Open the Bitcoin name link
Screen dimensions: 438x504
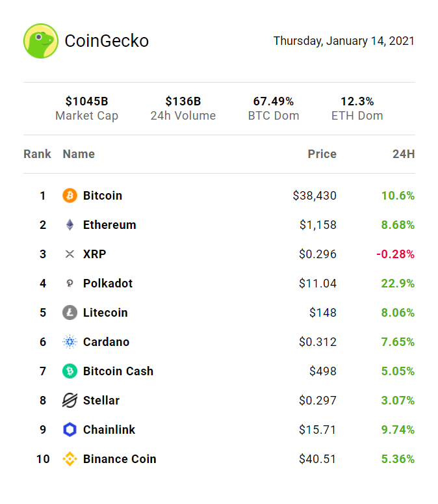click(103, 196)
